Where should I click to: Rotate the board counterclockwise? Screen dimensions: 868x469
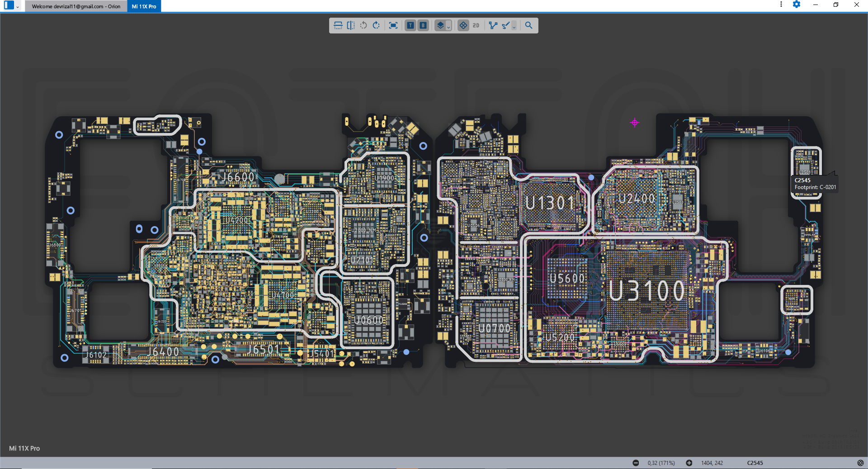(363, 25)
